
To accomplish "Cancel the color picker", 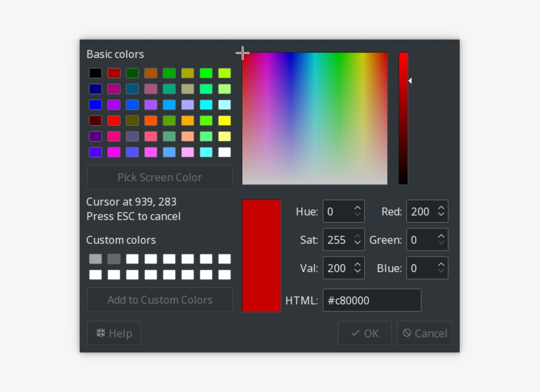I will [424, 333].
